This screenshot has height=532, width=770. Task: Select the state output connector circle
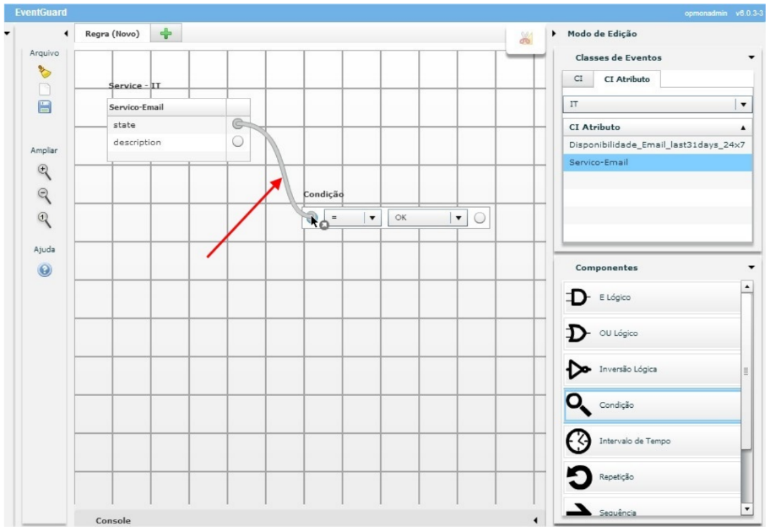(x=238, y=124)
